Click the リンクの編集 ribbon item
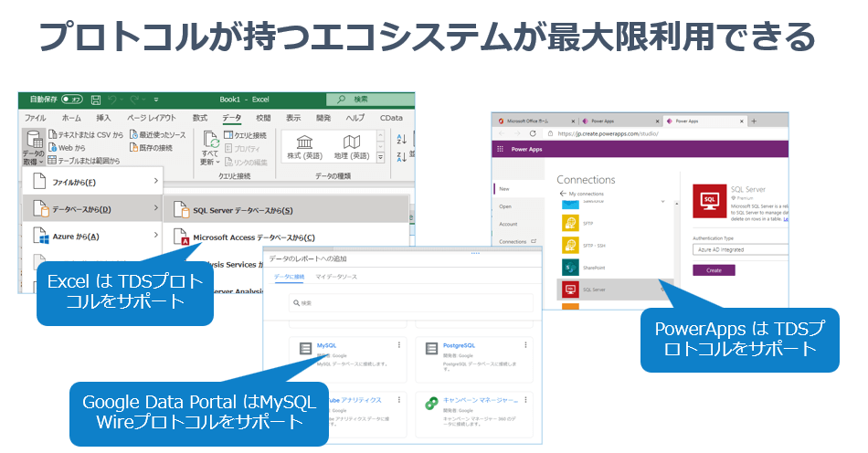Image resolution: width=868 pixels, height=453 pixels. pyautogui.click(x=246, y=162)
